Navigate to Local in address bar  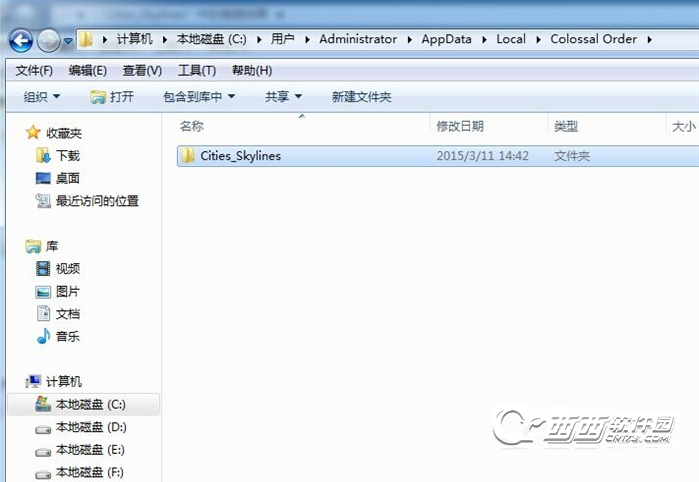click(511, 39)
